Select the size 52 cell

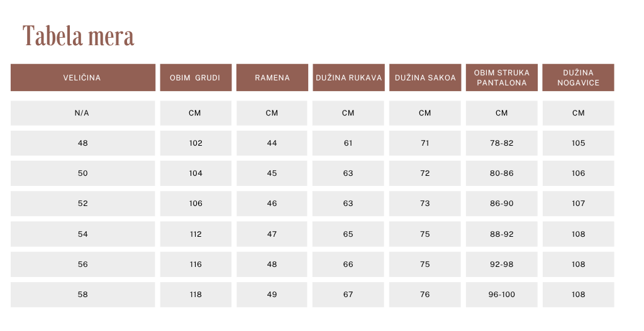click(x=83, y=203)
